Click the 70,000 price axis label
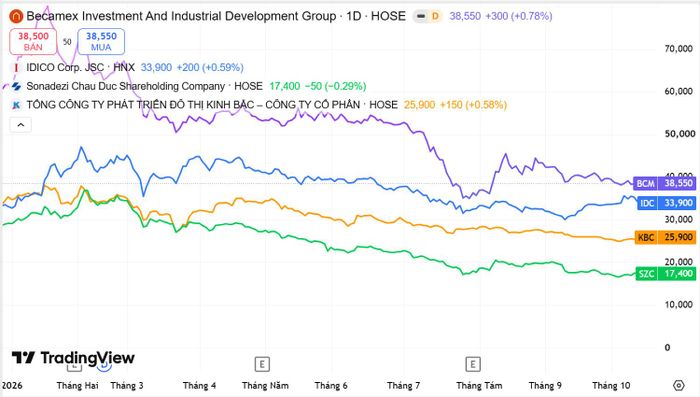The height and width of the screenshot is (397, 700). [679, 49]
